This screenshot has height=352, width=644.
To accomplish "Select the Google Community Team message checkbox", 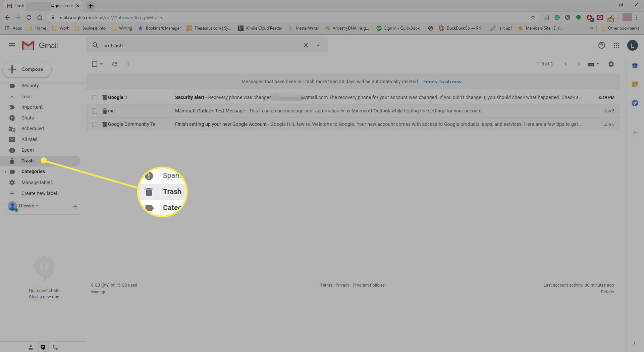I will [x=95, y=124].
